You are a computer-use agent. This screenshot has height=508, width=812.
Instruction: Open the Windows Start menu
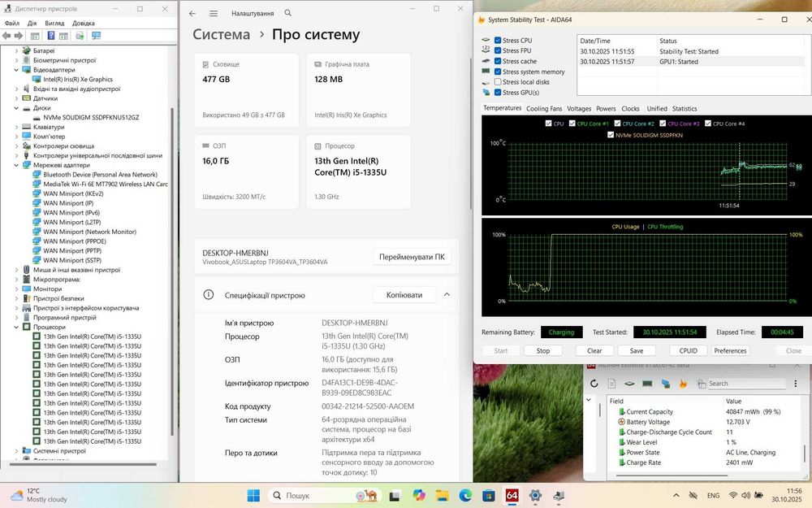[253, 496]
